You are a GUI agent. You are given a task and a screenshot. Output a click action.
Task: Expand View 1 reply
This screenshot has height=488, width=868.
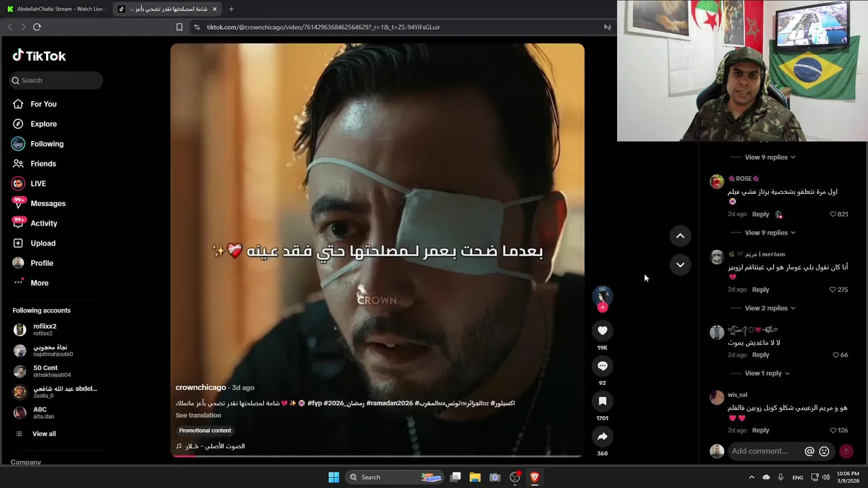click(767, 373)
